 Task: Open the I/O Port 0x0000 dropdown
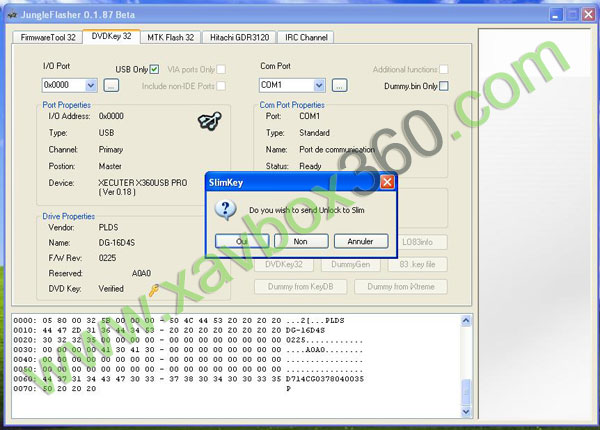point(91,85)
